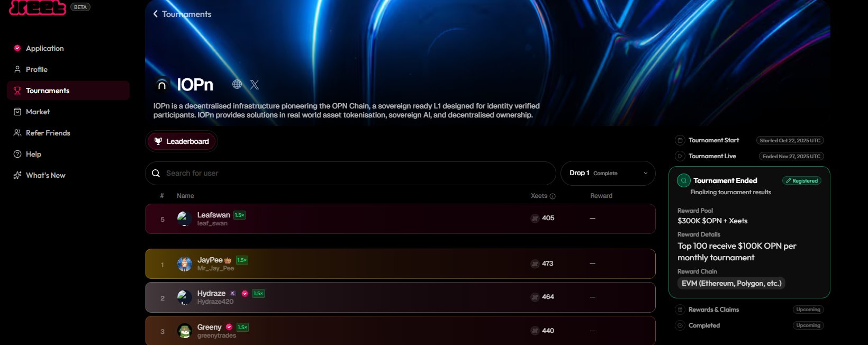Click the Started Oct 22, 2025 UTC badge
868x345 pixels.
pyautogui.click(x=790, y=141)
